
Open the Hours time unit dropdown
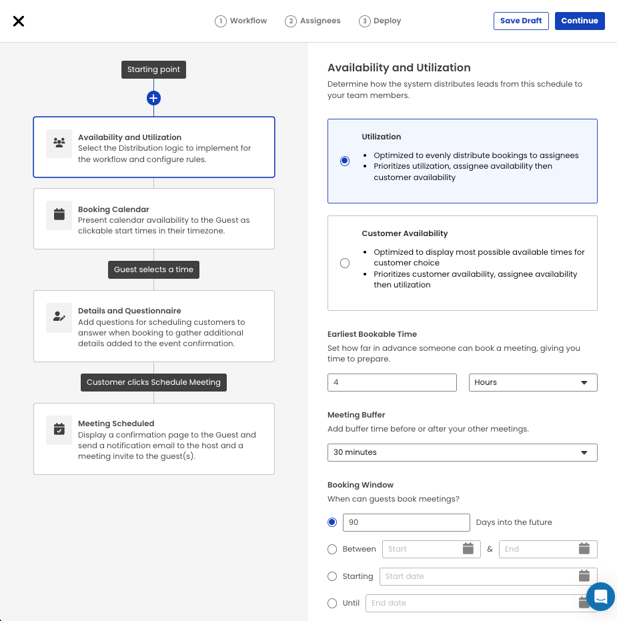[532, 382]
